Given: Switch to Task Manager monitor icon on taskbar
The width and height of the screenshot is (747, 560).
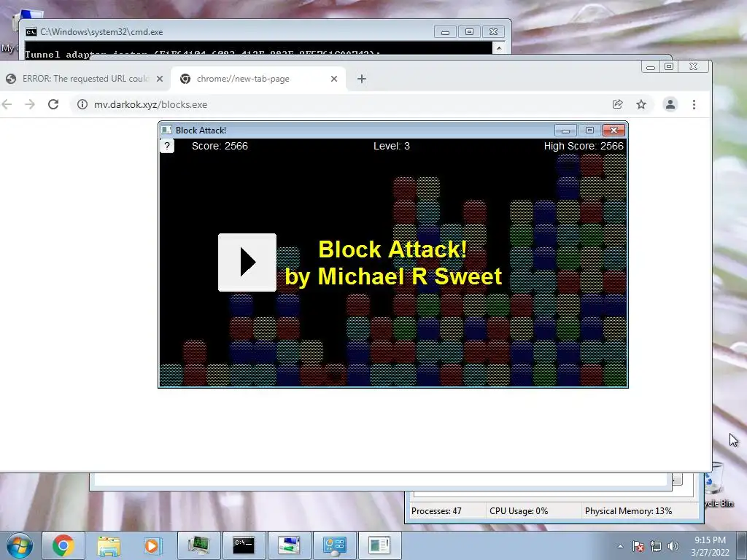Looking at the screenshot, I should coord(198,545).
